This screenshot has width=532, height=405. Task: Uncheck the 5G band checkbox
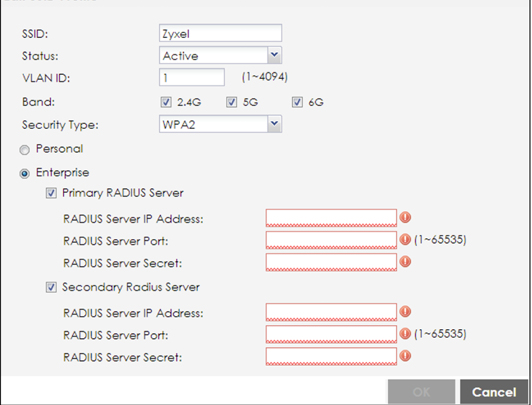coord(231,103)
